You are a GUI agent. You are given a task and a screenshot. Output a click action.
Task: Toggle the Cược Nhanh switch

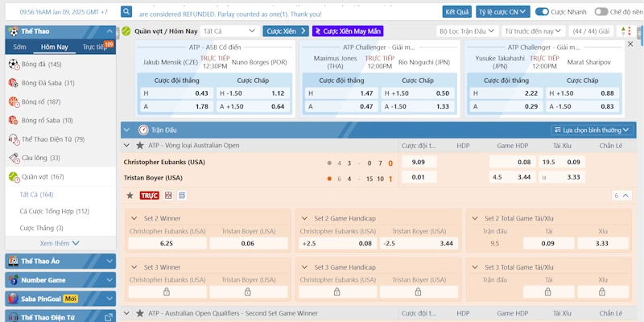click(x=542, y=11)
